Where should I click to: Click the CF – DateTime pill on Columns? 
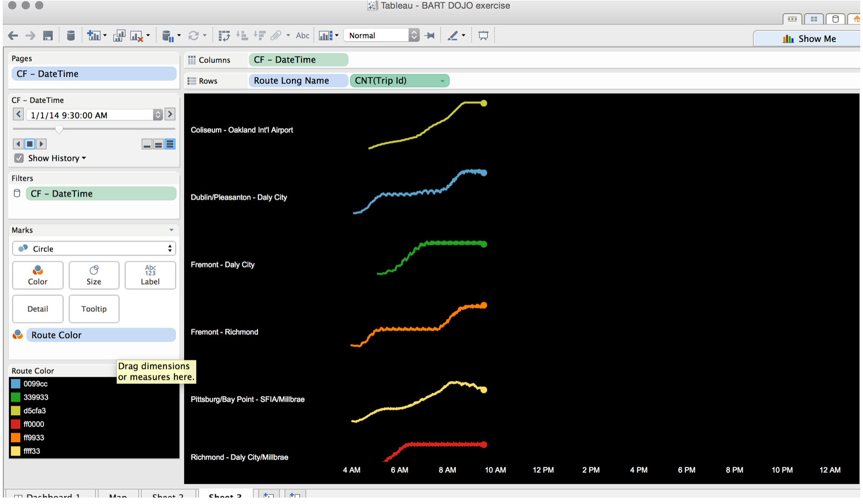[298, 60]
